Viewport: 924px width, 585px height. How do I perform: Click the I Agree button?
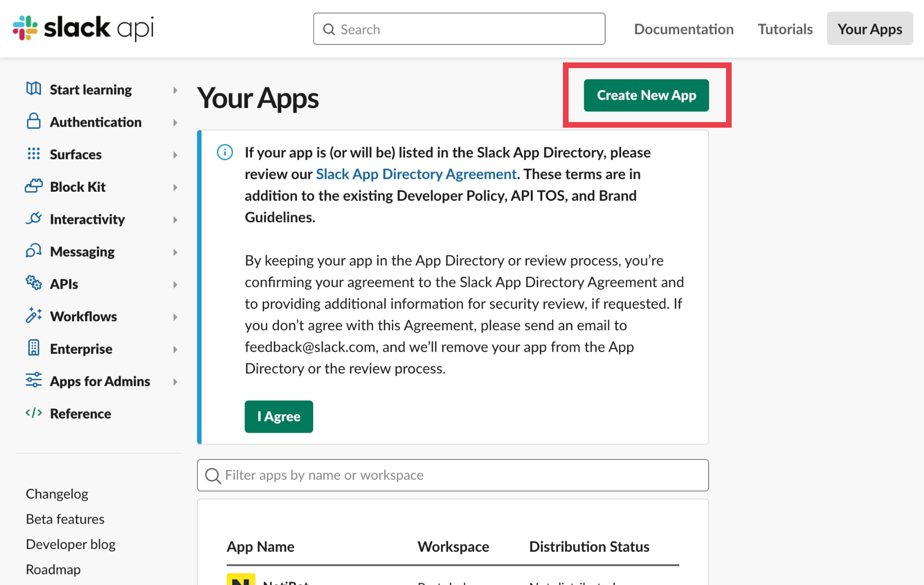point(279,417)
